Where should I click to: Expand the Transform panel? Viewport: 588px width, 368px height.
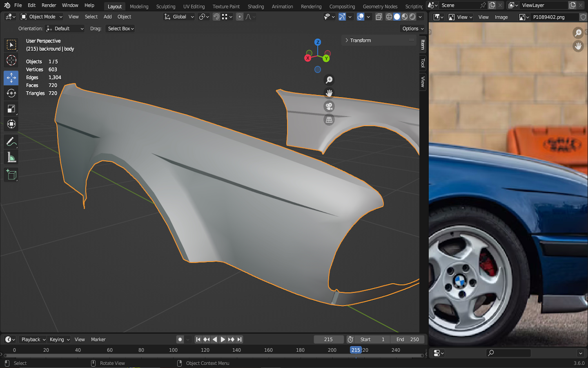[x=360, y=40]
